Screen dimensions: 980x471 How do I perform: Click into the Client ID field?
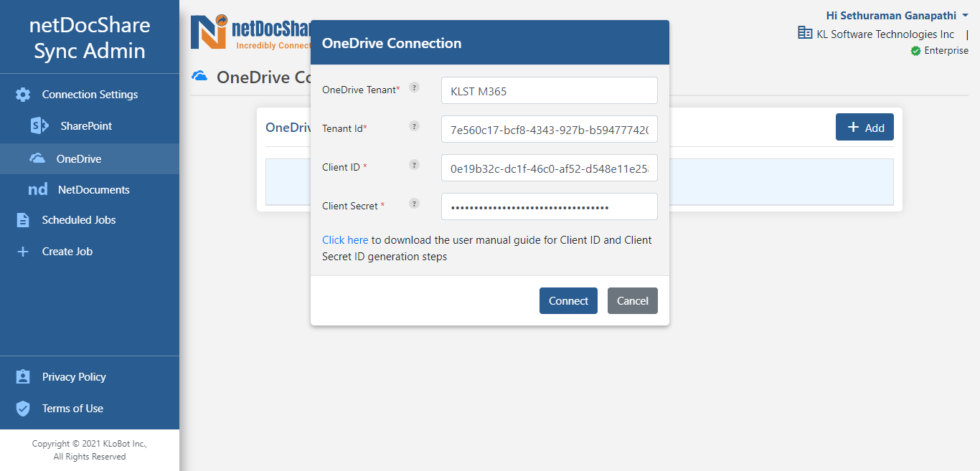click(x=550, y=168)
